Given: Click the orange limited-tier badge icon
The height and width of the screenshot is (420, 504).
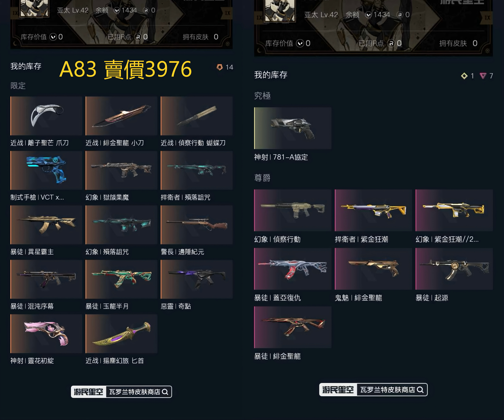Looking at the screenshot, I should coord(219,67).
